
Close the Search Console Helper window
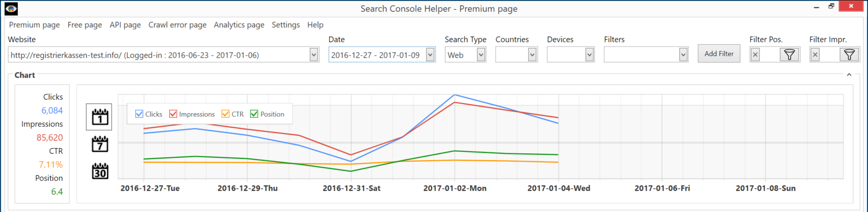pos(851,6)
